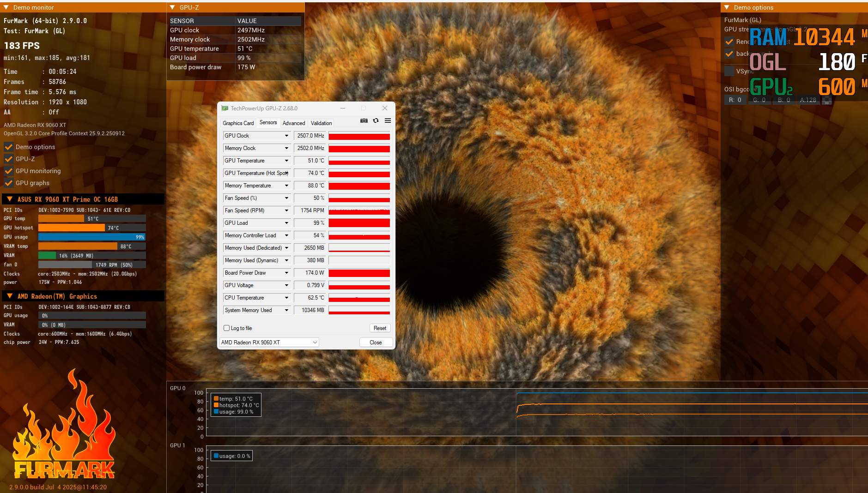This screenshot has height=493, width=868.
Task: Switch to the Graphics Card tab
Action: [238, 123]
